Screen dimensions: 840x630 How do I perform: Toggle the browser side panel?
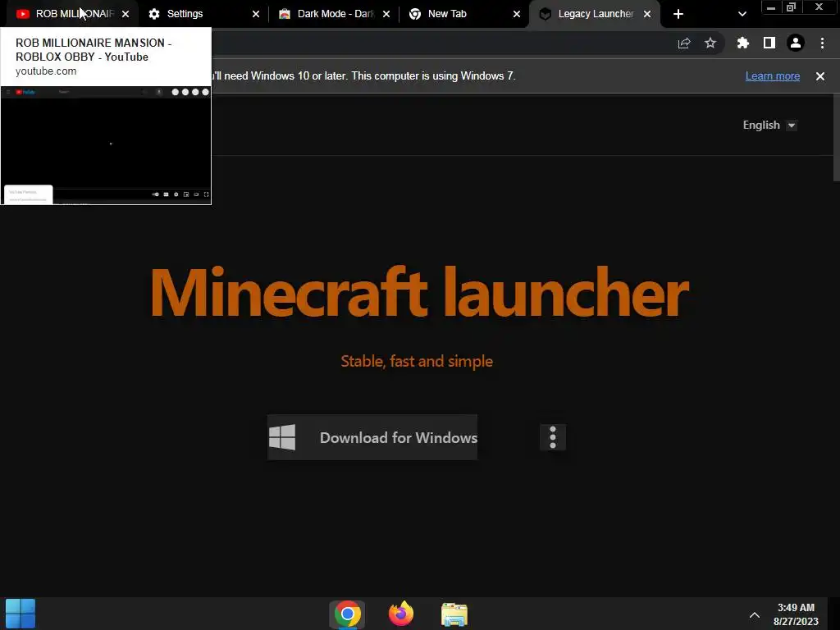click(769, 43)
